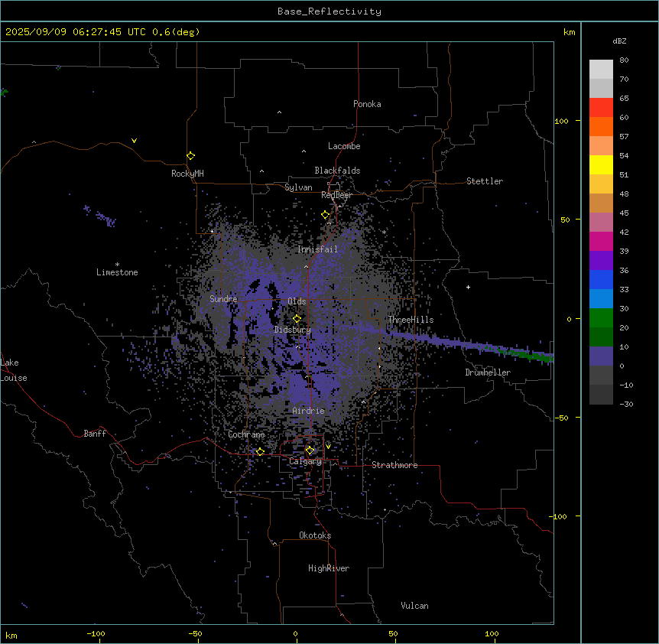Click the yellow V marker northeast of Calgary

(328, 447)
